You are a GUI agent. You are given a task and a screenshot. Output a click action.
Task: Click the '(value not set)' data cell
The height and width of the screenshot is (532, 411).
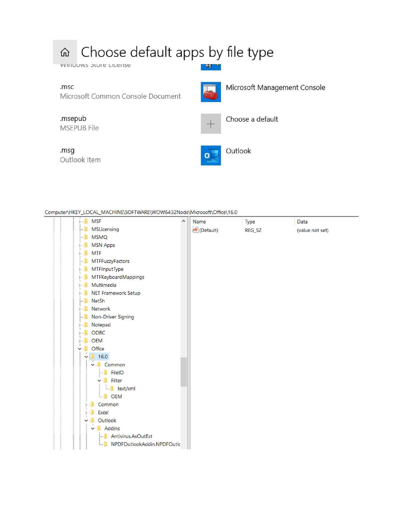(x=313, y=230)
